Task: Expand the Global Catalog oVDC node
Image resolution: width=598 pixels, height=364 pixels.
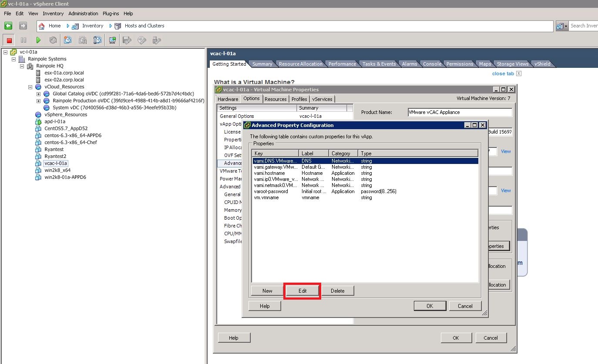Action: tap(38, 94)
